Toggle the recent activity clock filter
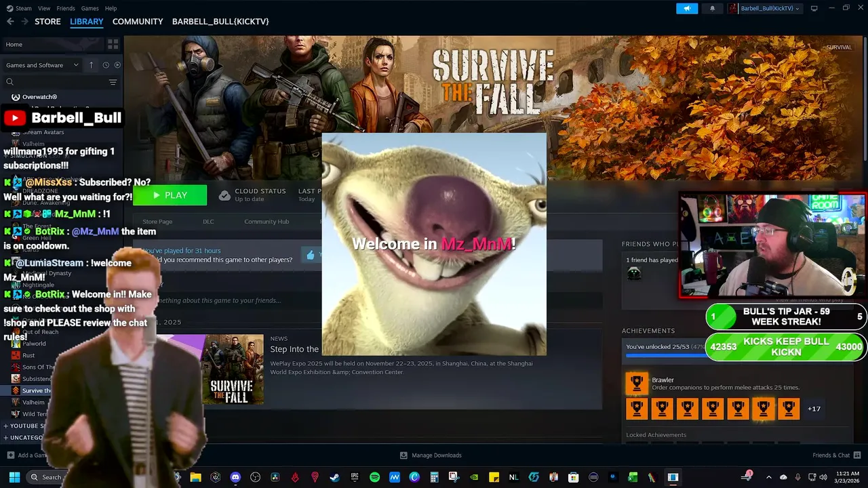 pyautogui.click(x=106, y=65)
